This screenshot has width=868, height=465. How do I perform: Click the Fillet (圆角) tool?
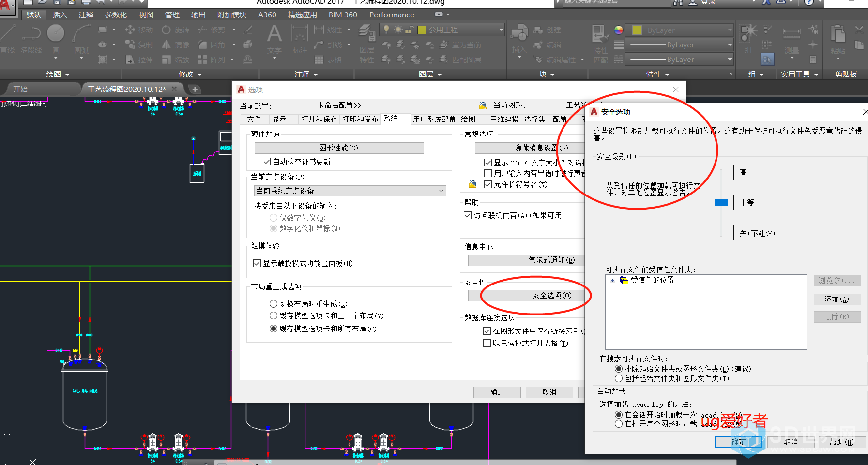click(211, 45)
